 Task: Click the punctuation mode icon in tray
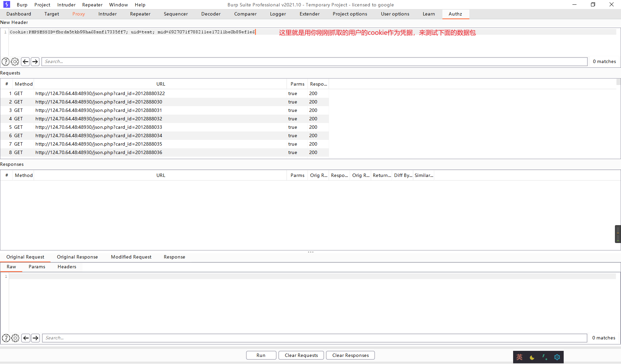544,357
